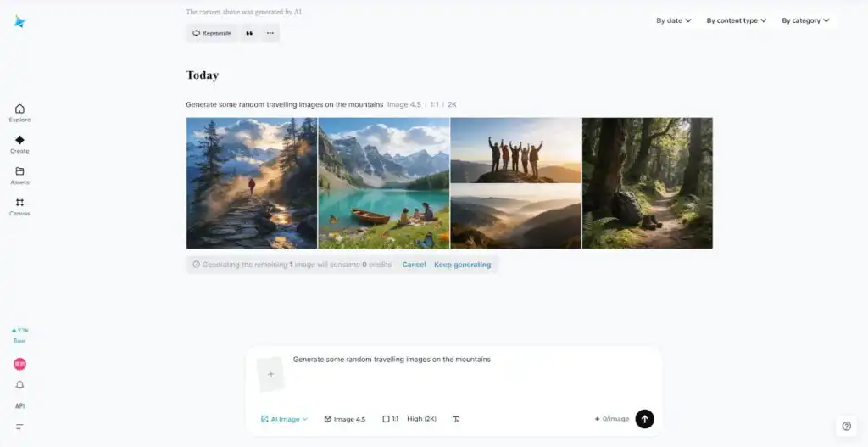The image size is (868, 447).
Task: Open the turquoise lake canoe thumbnail
Action: [383, 183]
